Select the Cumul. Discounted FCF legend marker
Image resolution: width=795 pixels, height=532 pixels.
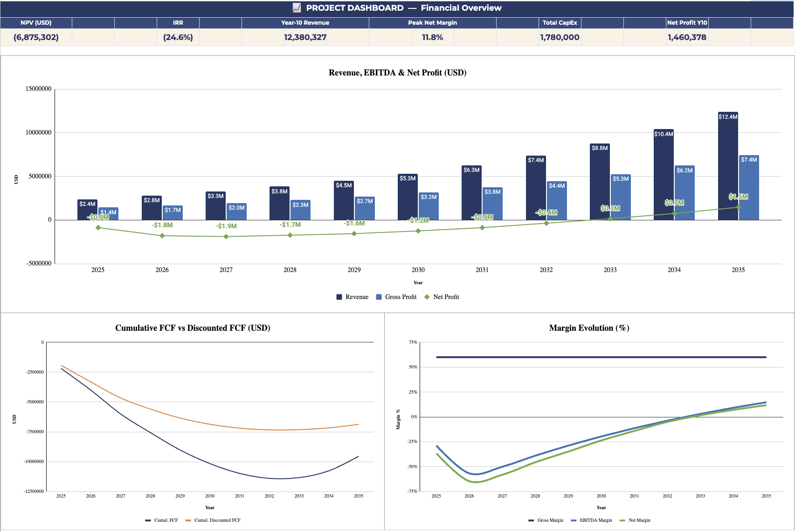[188, 520]
